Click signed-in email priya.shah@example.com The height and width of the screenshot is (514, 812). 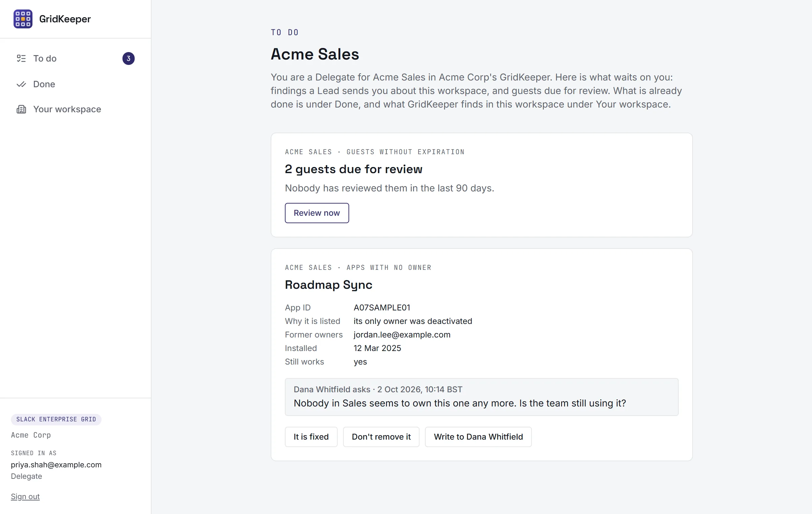coord(56,465)
